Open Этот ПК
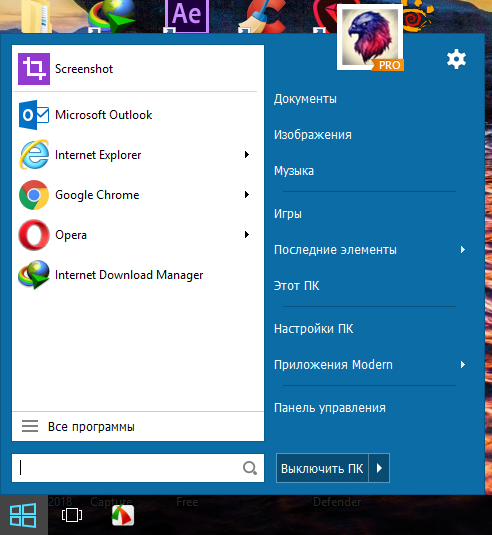 click(296, 286)
